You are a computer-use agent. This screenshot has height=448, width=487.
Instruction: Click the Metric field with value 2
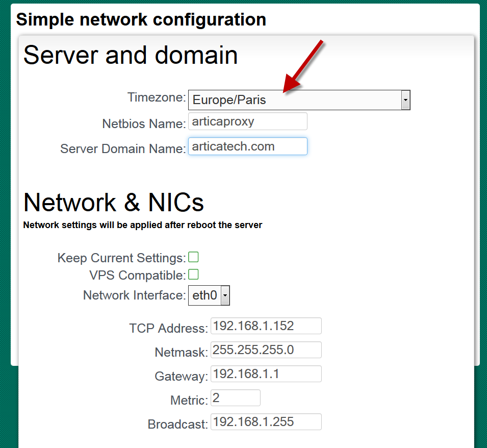click(x=236, y=397)
